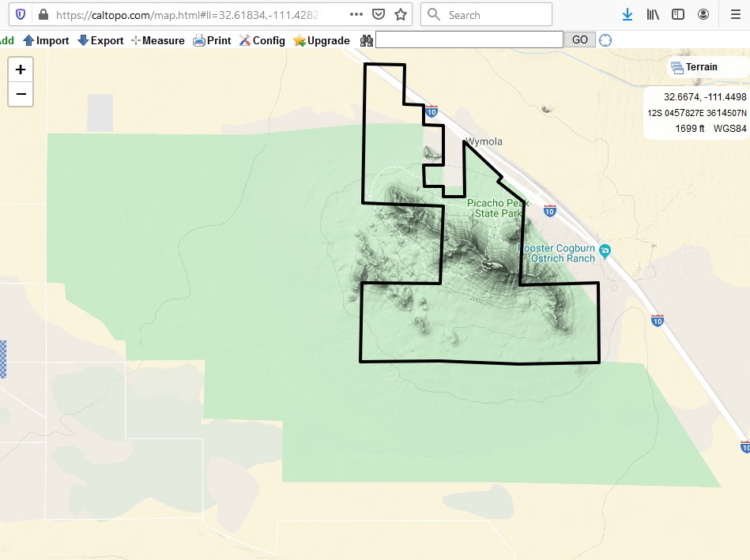The image size is (750, 560).
Task: Click the Booster Cogburn Ostrich Ranch camera marker
Action: click(x=605, y=251)
